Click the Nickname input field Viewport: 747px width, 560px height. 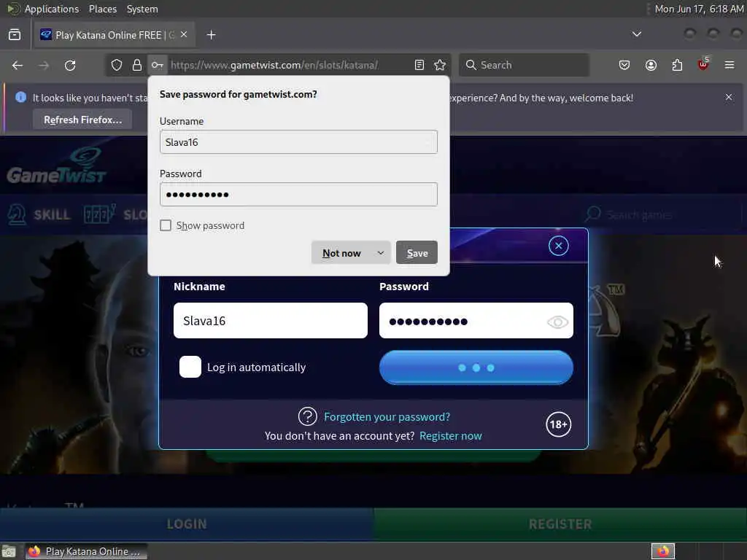(x=271, y=321)
